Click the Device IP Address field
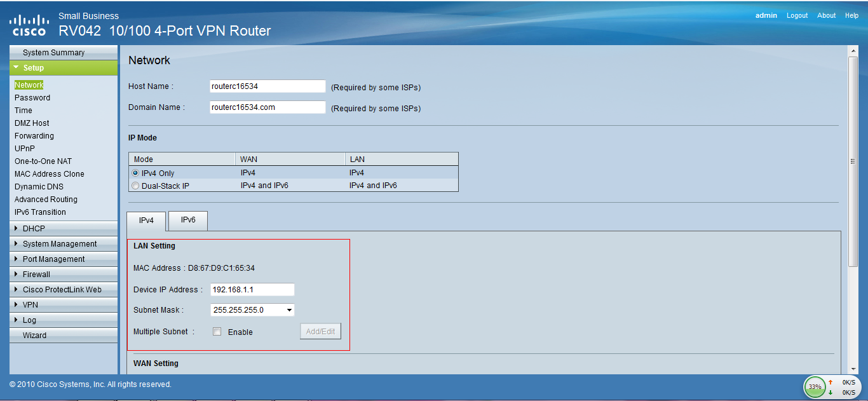Image resolution: width=868 pixels, height=401 pixels. [252, 290]
